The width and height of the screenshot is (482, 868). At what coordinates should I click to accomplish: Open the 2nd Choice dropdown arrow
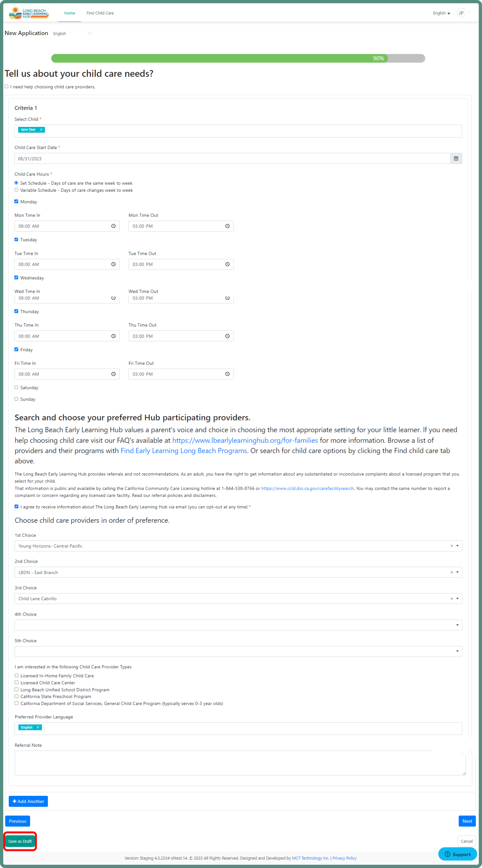coord(457,572)
